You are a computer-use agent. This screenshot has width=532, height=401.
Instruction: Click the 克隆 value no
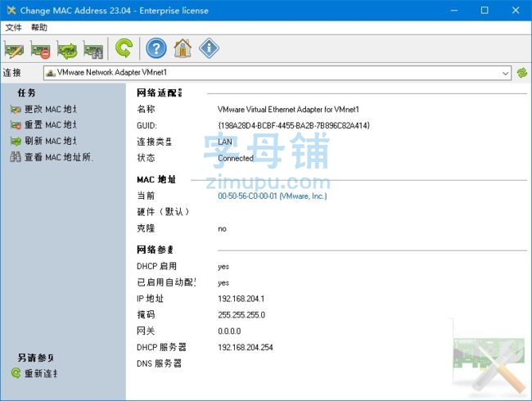(222, 228)
